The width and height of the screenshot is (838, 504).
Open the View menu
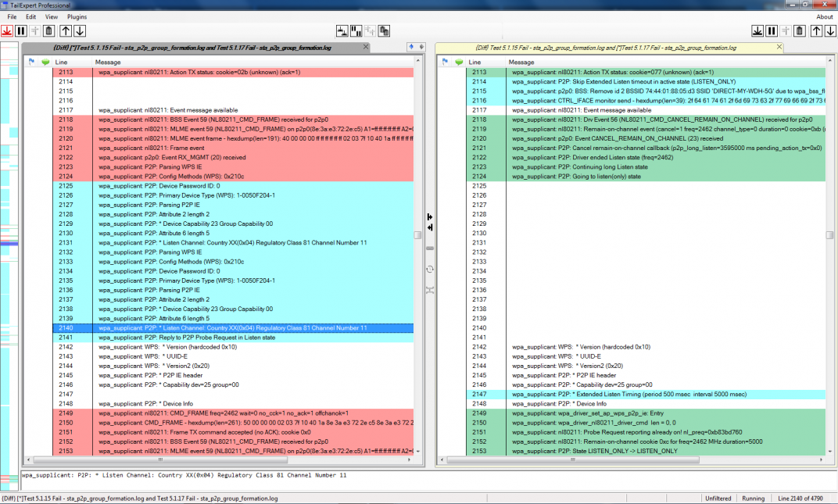click(52, 16)
